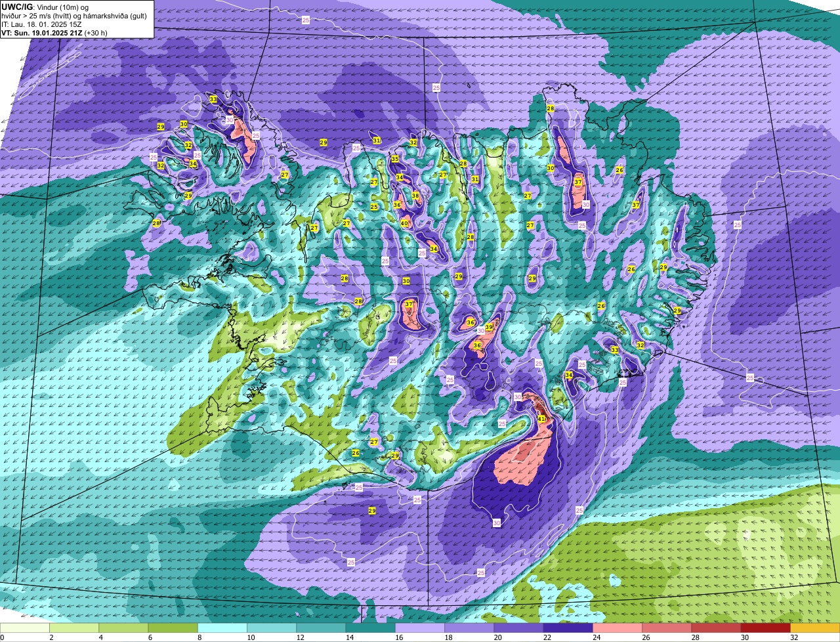The image size is (840, 642).
Task: Click the initial time 'IT: Lau. 18. 01. 2025 15Z'
Action: (x=41, y=24)
